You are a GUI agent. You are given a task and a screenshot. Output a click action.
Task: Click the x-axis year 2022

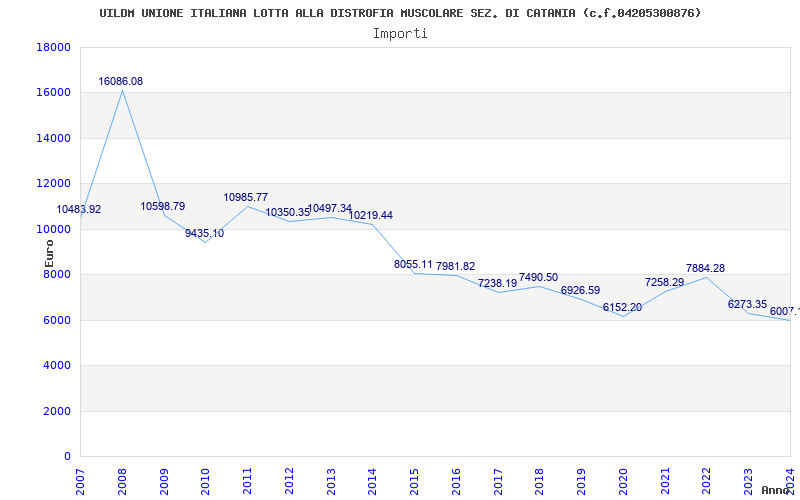(x=707, y=481)
